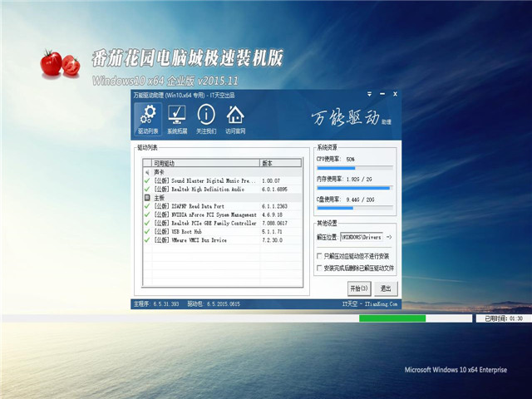
Task: Uncheck USB Root Hub driver
Action: point(147,232)
